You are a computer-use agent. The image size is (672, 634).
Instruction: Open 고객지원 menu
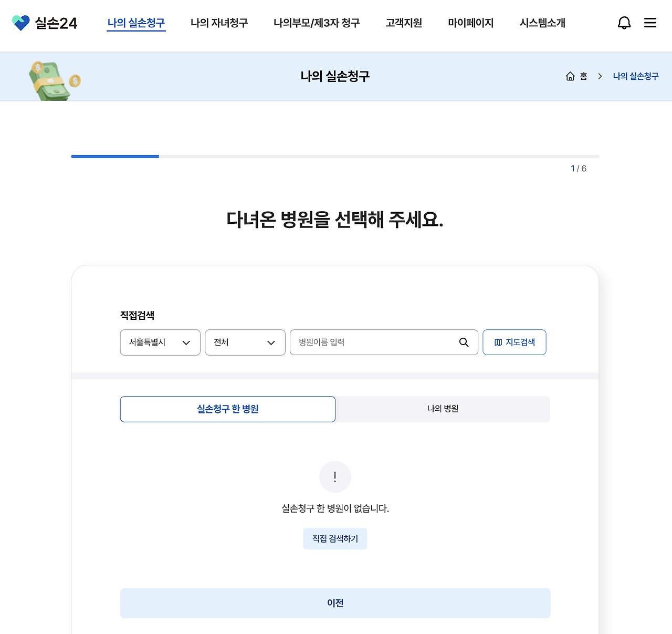(403, 23)
